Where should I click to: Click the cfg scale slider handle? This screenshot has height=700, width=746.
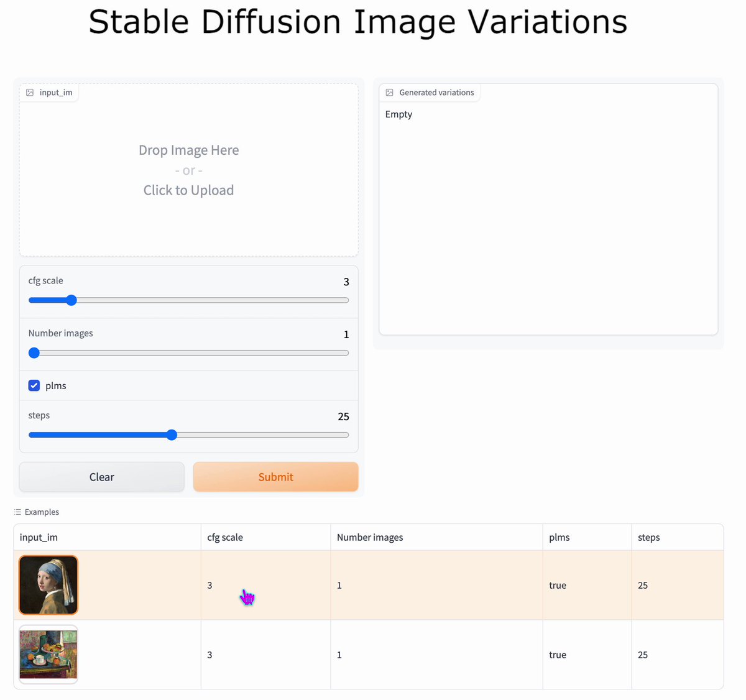[71, 300]
